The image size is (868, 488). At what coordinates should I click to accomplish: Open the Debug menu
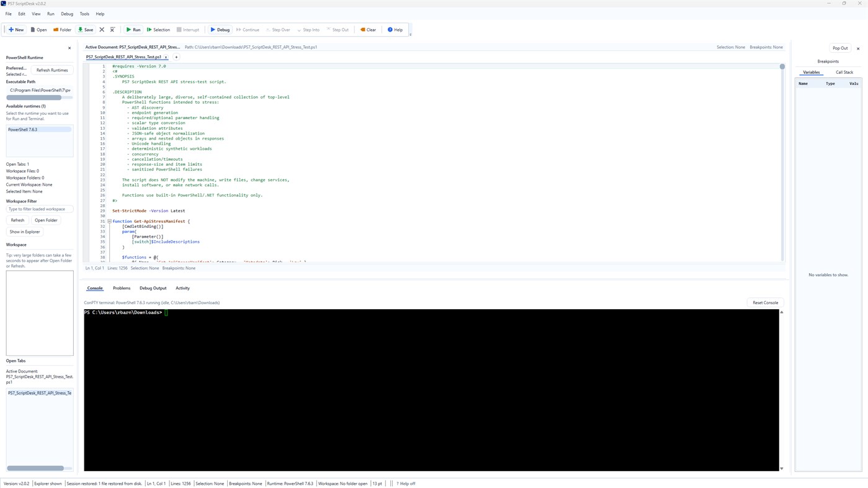click(67, 14)
